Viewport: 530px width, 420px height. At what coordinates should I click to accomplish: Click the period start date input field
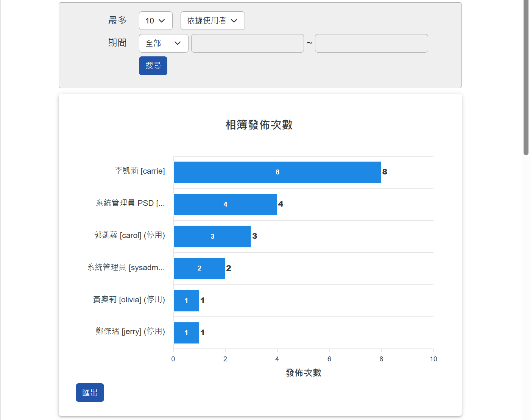tap(248, 43)
